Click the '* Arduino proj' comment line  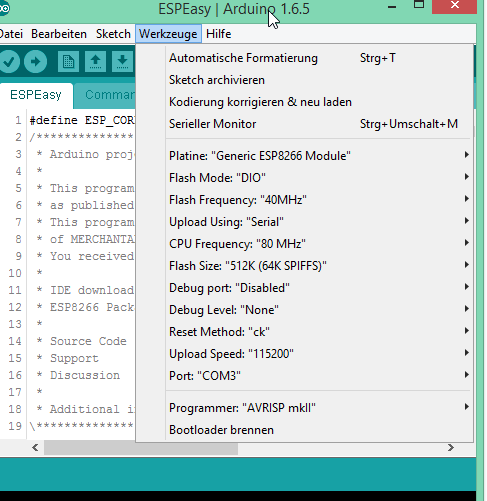[85, 155]
